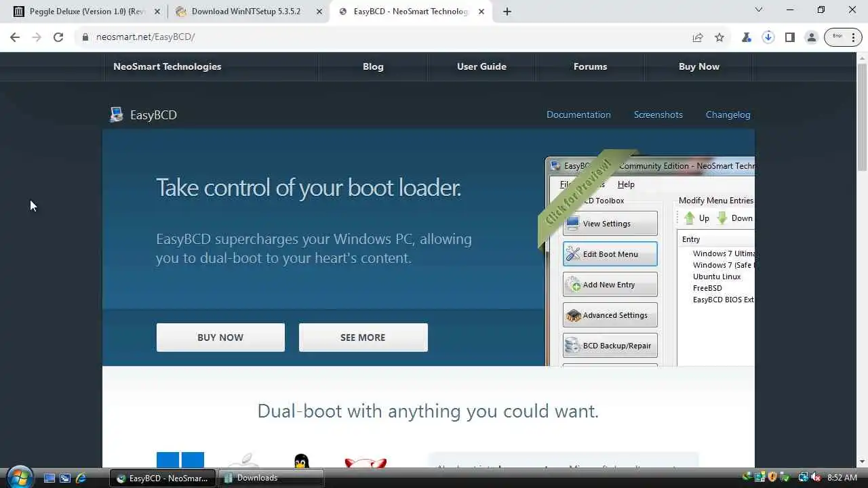Screen dimensions: 868x488
Task: Close the EasyBCD tab
Action: [481, 12]
